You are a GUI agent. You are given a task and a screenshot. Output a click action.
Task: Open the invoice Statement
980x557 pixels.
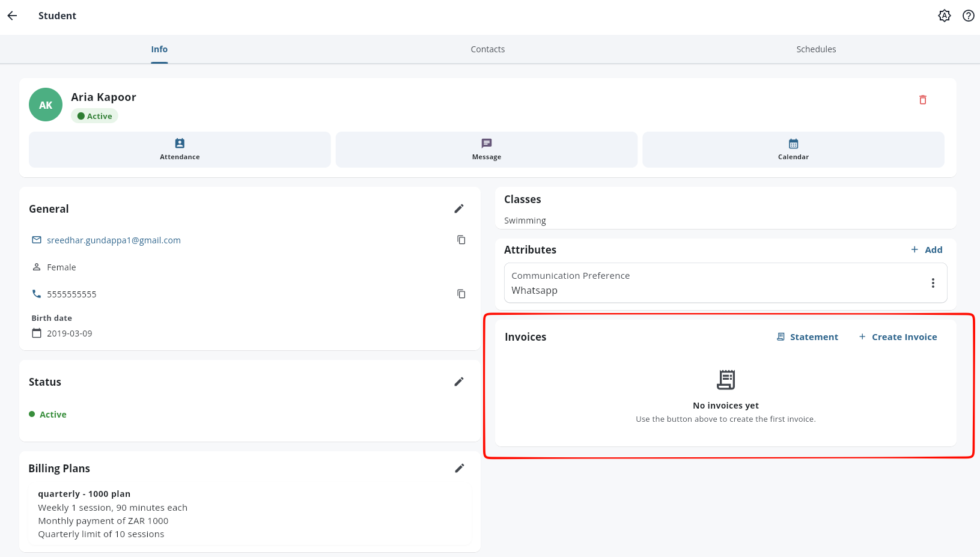coord(807,337)
